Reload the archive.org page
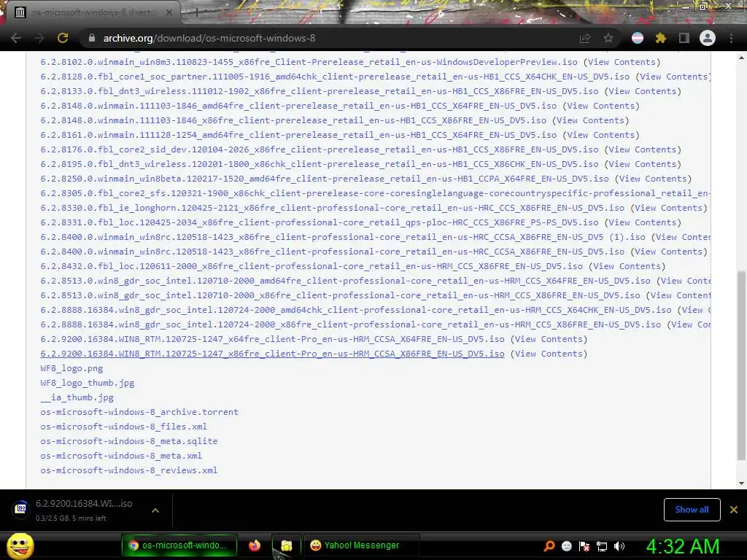 pos(63,38)
